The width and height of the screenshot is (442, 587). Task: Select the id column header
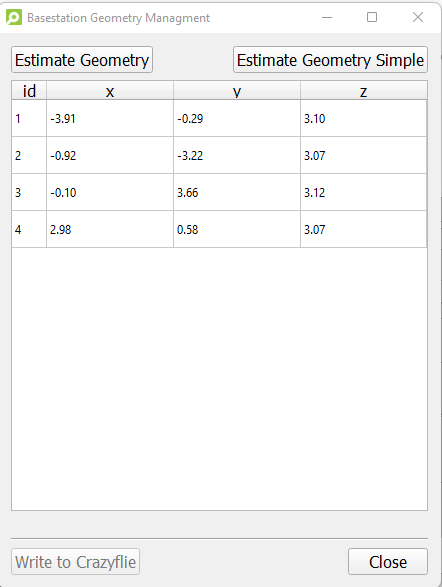29,91
